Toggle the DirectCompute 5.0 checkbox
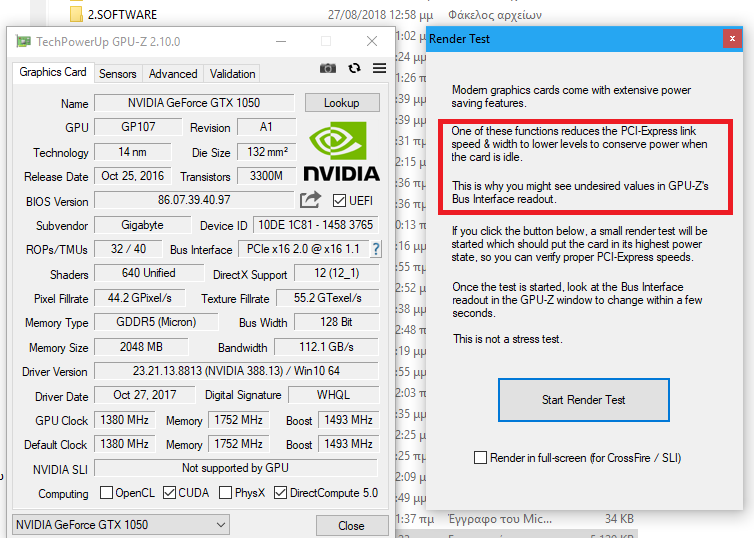 tap(280, 493)
